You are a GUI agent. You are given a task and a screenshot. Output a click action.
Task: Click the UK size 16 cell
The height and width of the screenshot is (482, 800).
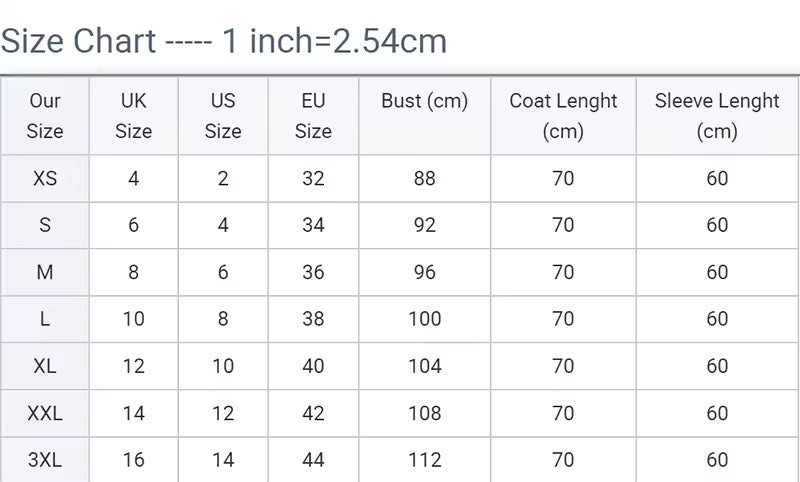(134, 460)
